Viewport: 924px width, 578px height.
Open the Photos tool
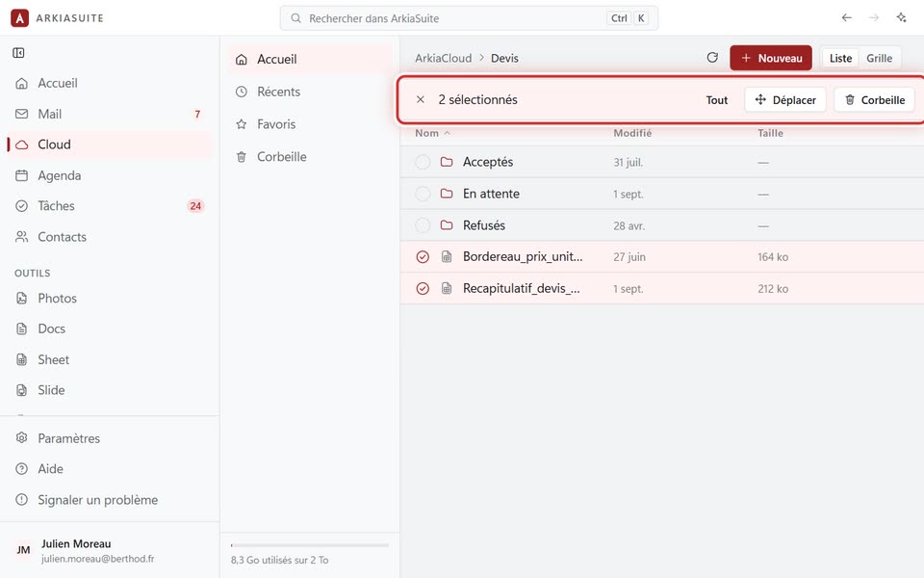[110, 298]
